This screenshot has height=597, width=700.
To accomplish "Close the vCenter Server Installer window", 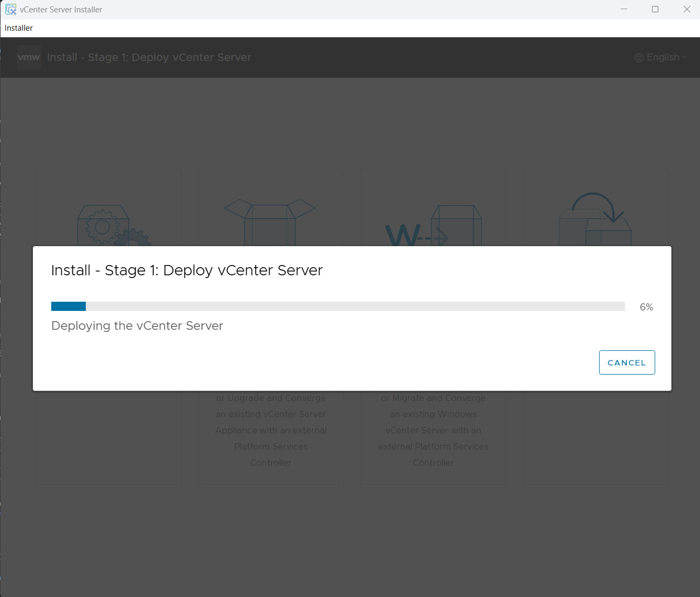I will coord(687,9).
